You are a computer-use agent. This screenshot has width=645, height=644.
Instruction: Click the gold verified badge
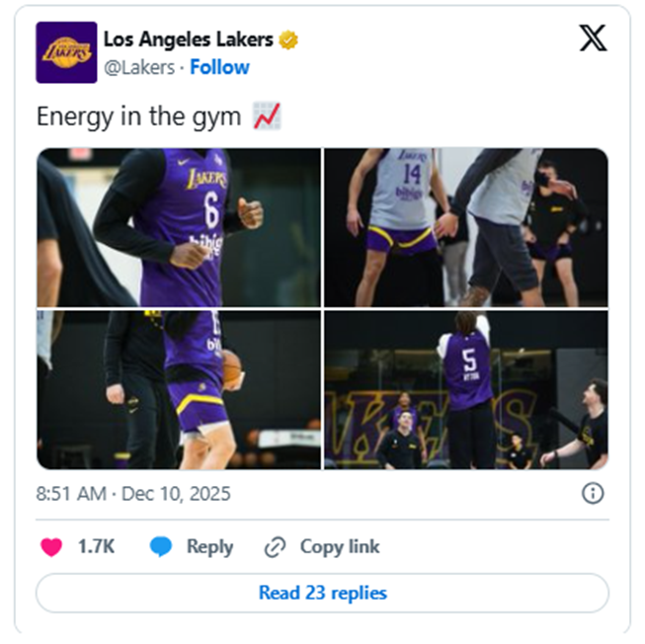(288, 40)
